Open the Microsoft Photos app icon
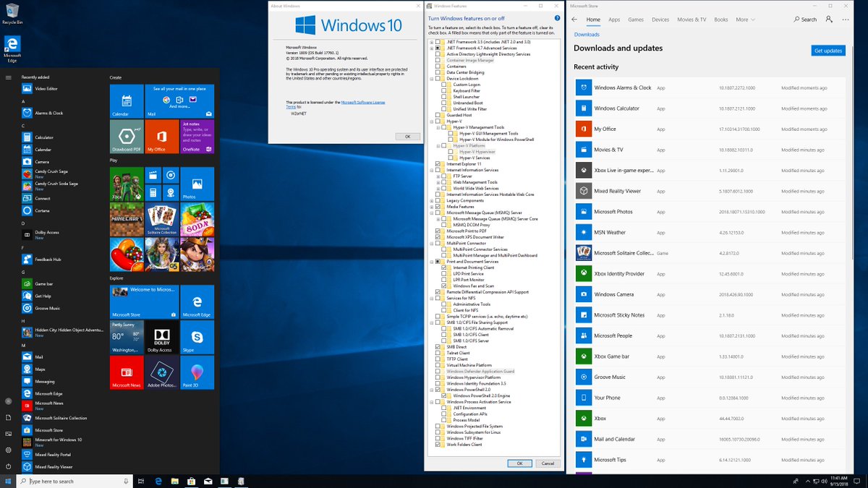The image size is (868, 488). pyautogui.click(x=583, y=211)
